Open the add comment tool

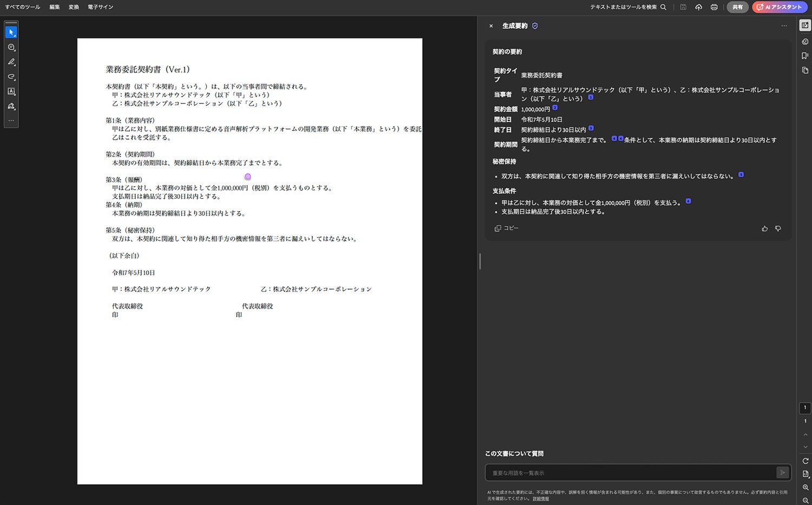(x=11, y=47)
